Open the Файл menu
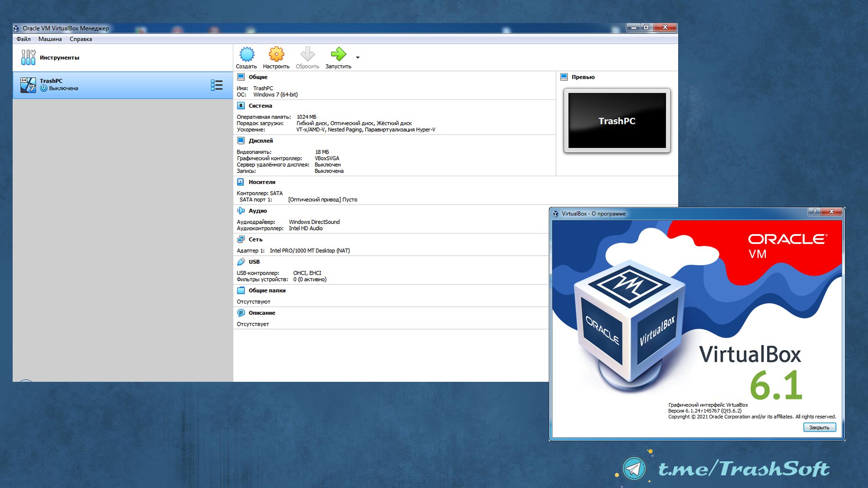 [24, 39]
